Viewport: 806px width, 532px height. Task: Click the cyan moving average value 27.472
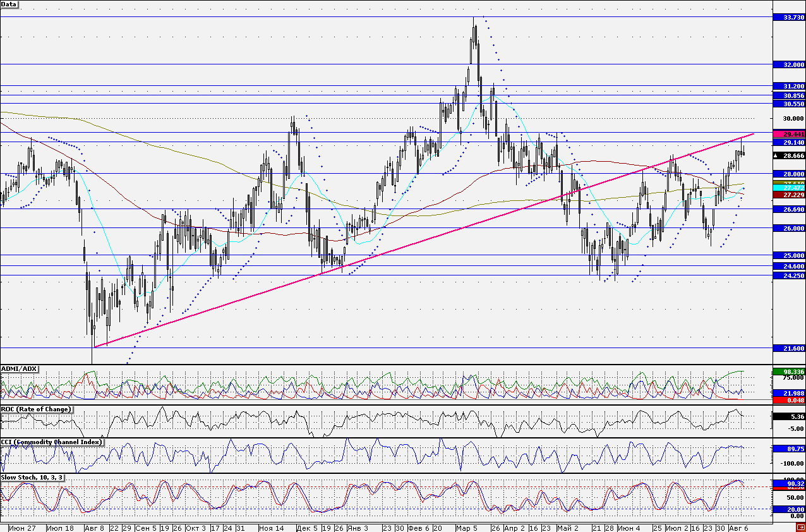[790, 188]
